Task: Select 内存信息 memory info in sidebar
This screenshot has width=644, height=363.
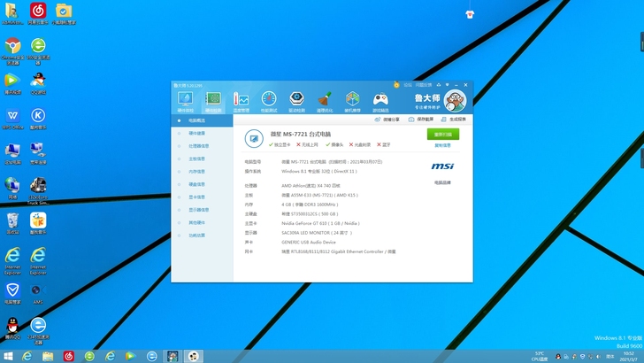Action: point(202,172)
